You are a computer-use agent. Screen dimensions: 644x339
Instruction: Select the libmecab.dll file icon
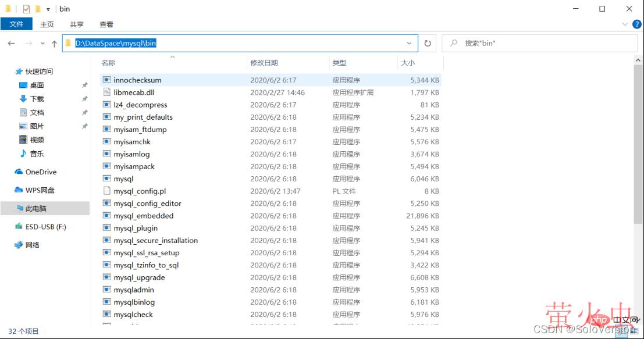point(106,92)
